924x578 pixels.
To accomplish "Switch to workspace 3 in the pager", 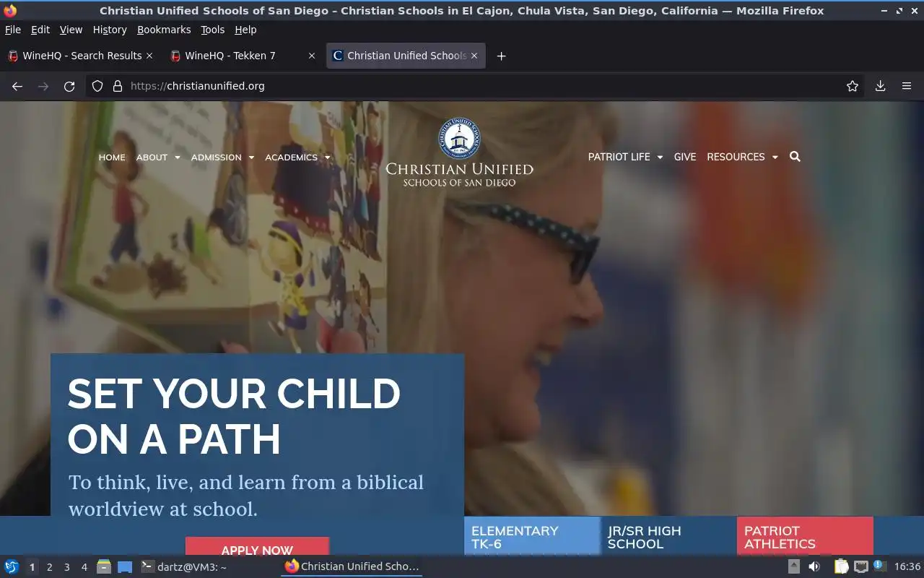I will click(66, 566).
